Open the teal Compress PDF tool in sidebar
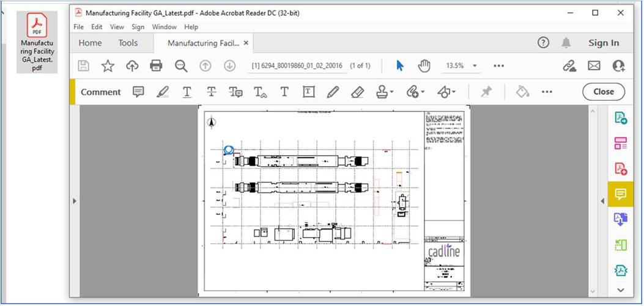Screen dimensions: 644x306 click(x=621, y=271)
